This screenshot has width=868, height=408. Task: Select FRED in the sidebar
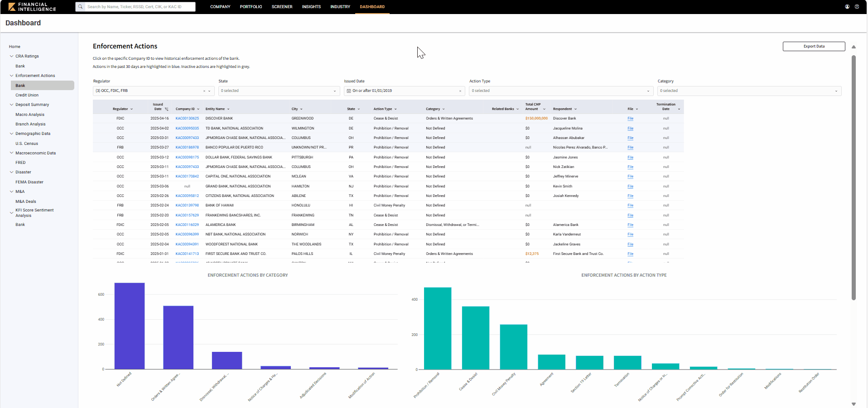[x=20, y=163]
